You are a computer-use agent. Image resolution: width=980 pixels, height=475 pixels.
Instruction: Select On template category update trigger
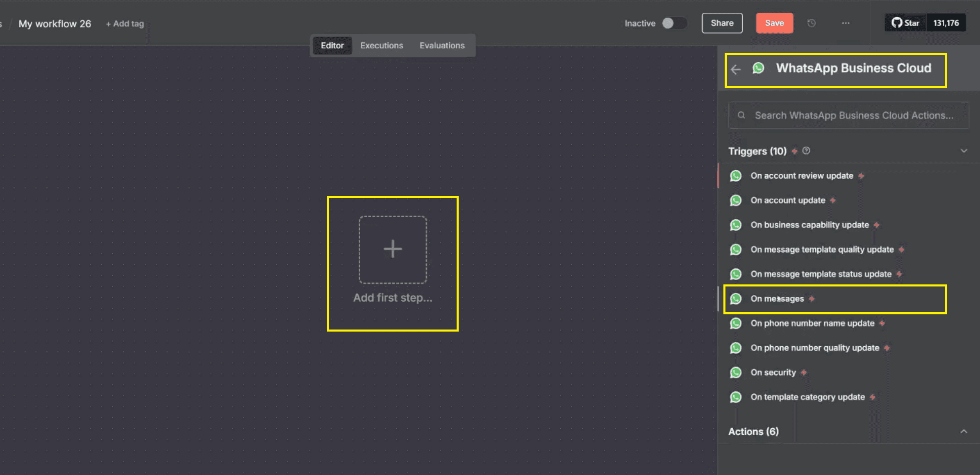click(x=848, y=397)
